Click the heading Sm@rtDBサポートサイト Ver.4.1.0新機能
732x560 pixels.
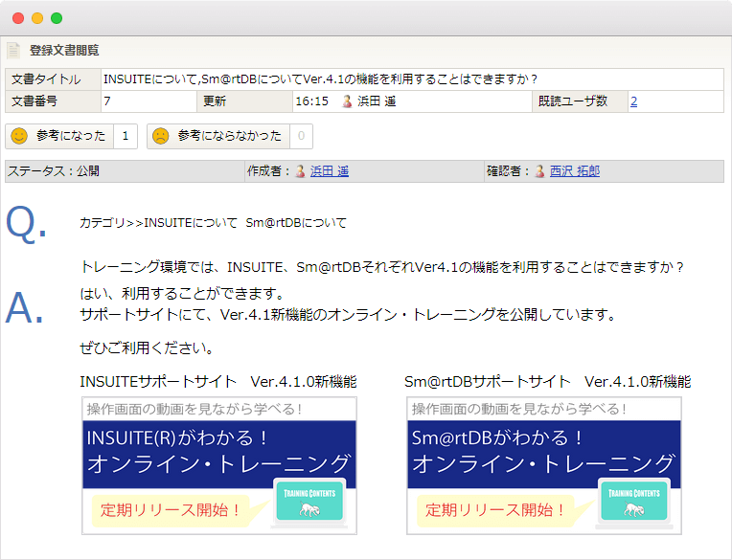[x=548, y=382]
